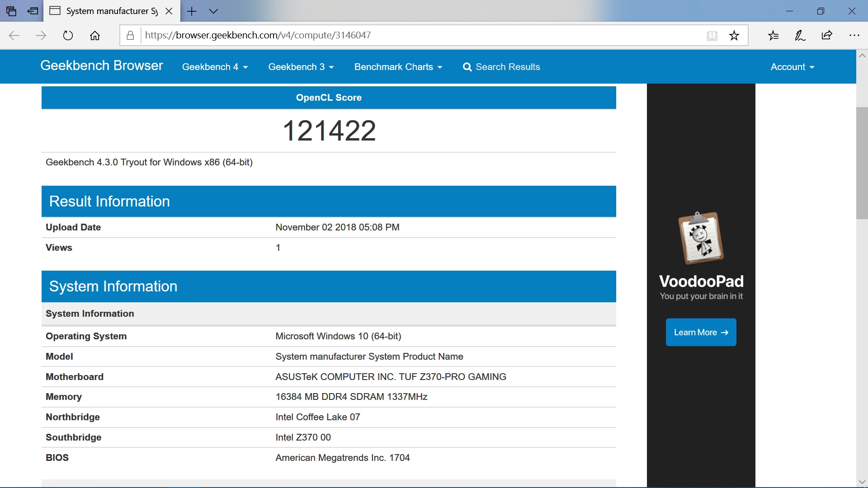
Task: Click '16384 MB DDR4 SDRAM 1337MHz' memory value
Action: tap(351, 397)
